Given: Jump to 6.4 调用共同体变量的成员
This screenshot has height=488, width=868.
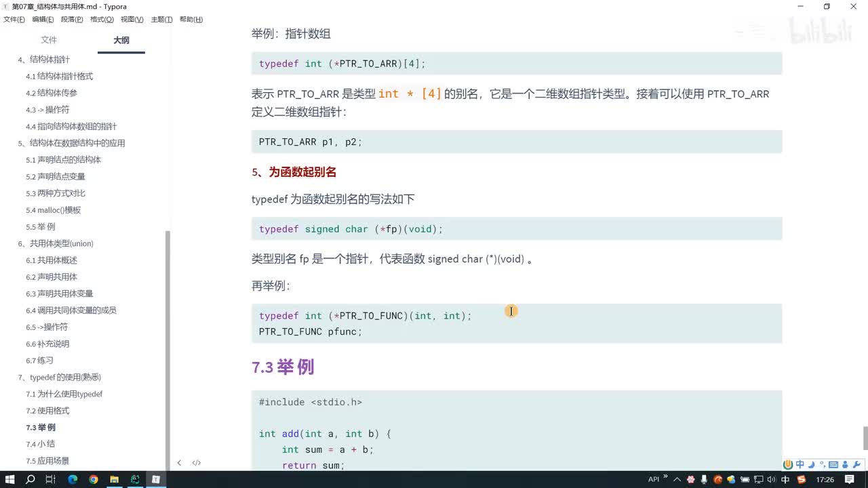Looking at the screenshot, I should pos(71,310).
